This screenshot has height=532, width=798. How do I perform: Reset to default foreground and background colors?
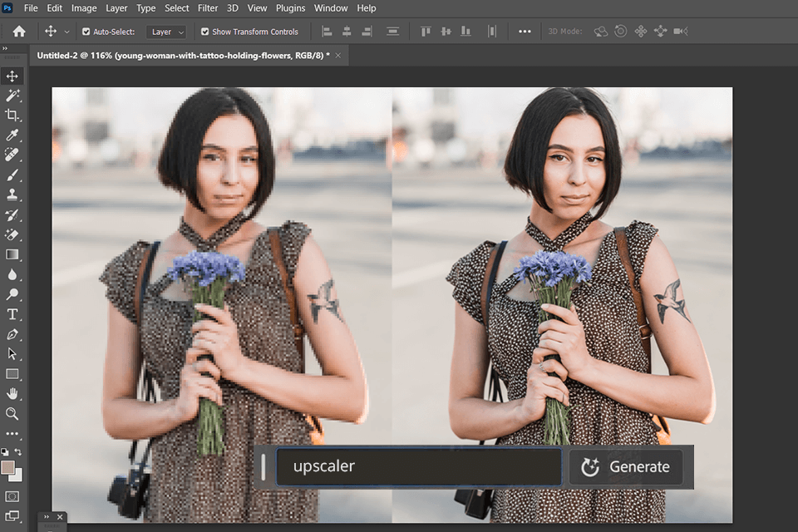pos(5,451)
